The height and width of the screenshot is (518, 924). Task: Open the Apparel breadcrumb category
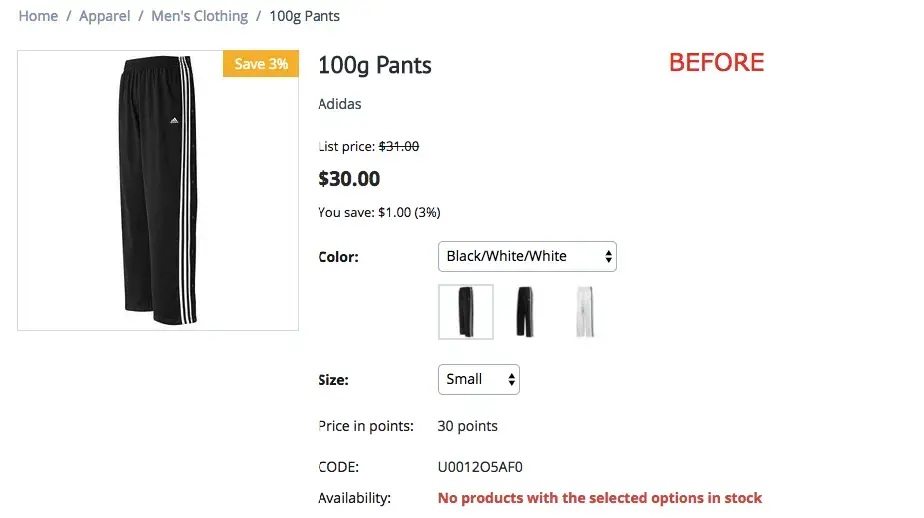tap(105, 16)
